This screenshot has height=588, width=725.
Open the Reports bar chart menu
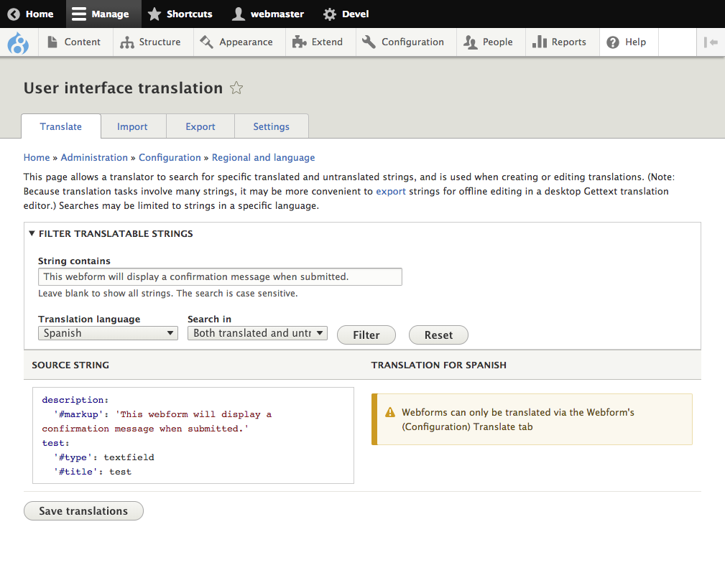tap(559, 42)
